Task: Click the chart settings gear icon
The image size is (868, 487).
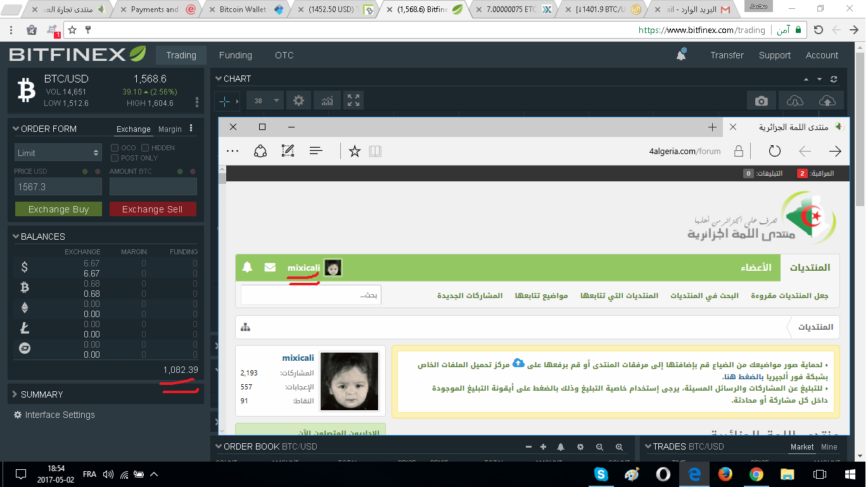Action: tap(298, 101)
